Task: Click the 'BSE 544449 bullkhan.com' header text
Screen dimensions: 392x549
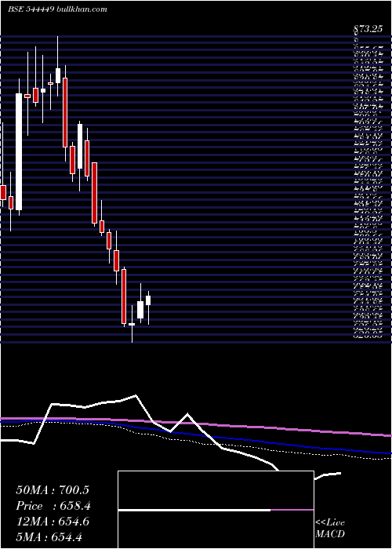Action: tap(57, 9)
